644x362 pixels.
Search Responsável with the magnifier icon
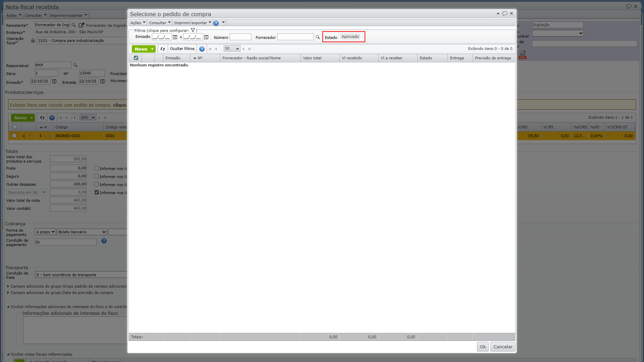75,65
